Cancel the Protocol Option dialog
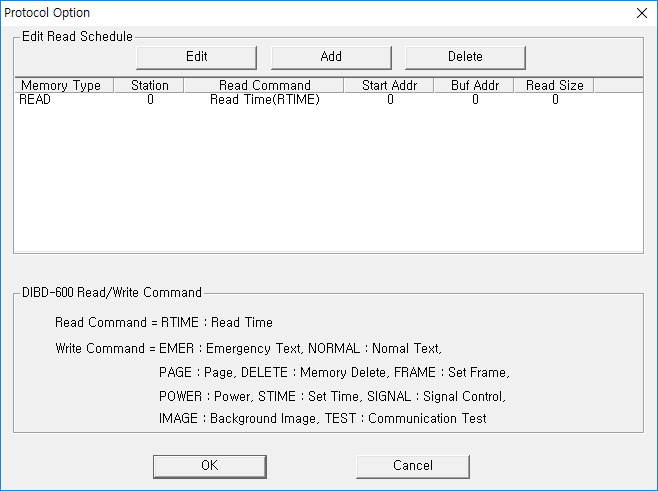 [412, 466]
